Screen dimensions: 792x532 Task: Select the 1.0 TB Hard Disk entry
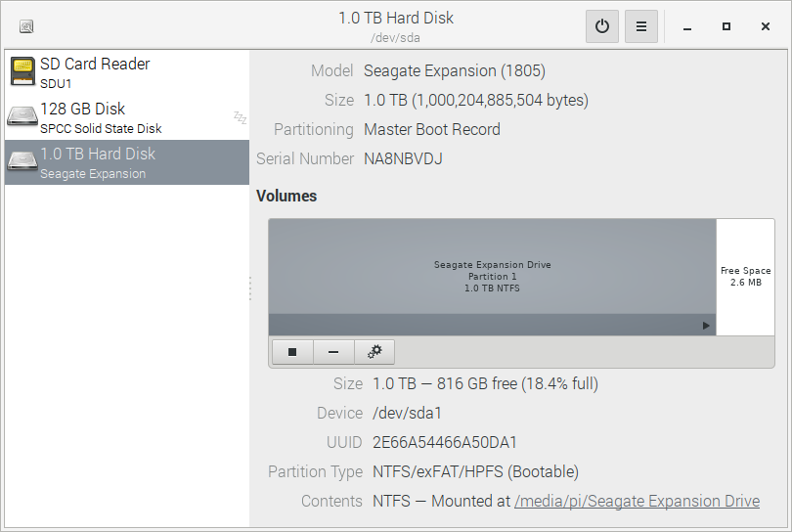pos(127,162)
